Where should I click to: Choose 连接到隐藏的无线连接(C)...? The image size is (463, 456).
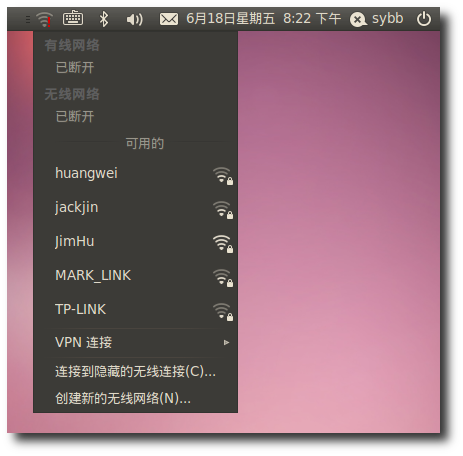pos(136,372)
